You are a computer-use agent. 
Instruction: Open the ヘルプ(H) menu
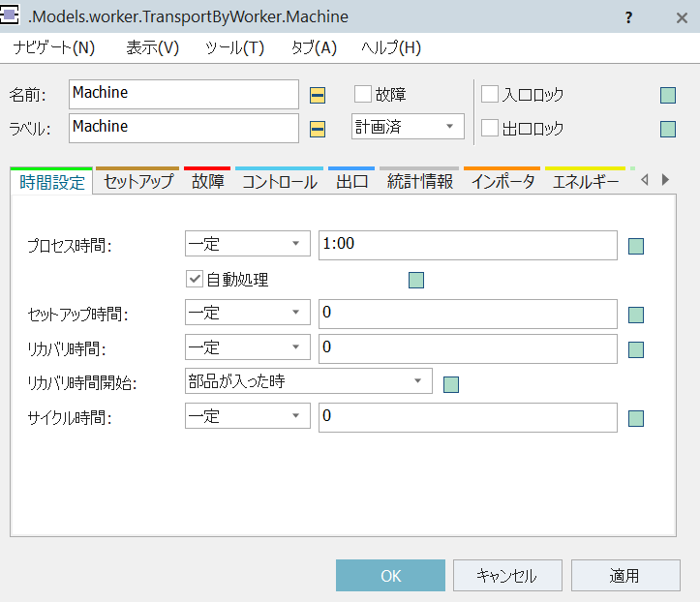coord(391,47)
